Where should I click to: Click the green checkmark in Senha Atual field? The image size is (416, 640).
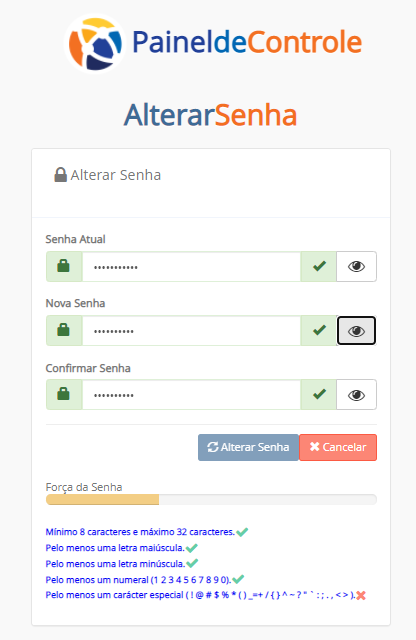(x=319, y=267)
